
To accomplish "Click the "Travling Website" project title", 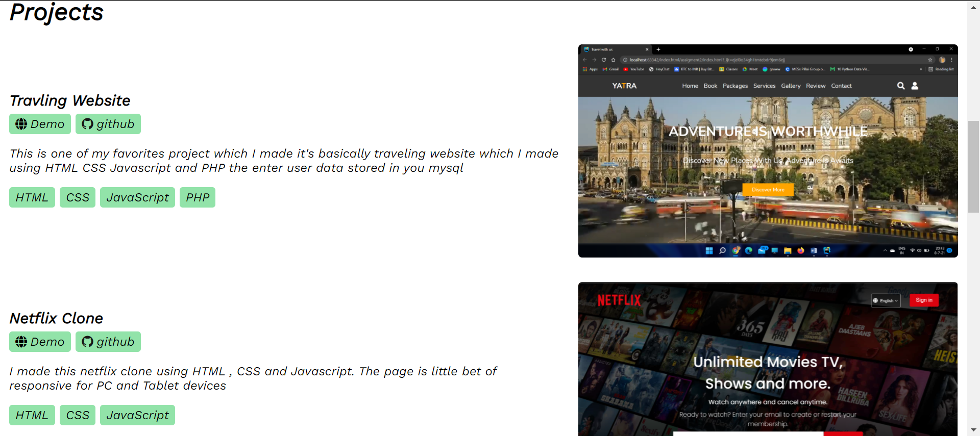I will 70,100.
